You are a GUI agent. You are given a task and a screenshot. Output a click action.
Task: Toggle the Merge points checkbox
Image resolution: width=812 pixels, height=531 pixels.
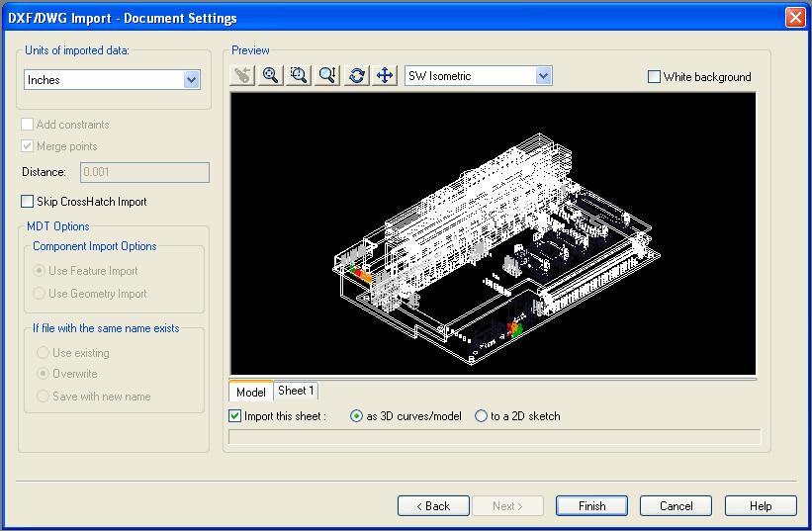(x=27, y=146)
